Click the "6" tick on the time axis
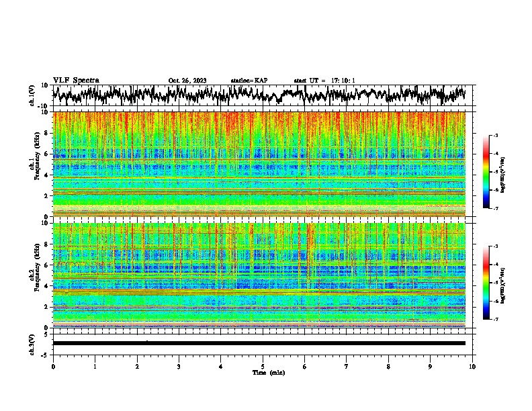The width and height of the screenshot is (532, 411). pos(304,367)
